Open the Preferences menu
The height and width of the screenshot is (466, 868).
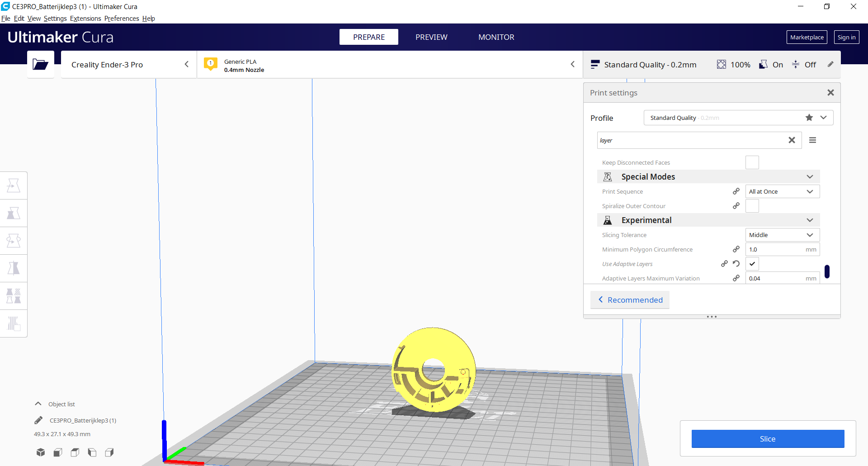(x=122, y=19)
